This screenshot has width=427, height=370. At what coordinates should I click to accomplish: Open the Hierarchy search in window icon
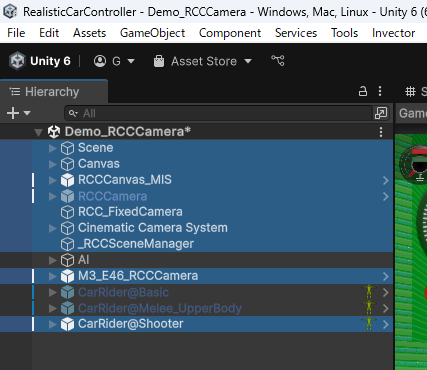point(381,113)
